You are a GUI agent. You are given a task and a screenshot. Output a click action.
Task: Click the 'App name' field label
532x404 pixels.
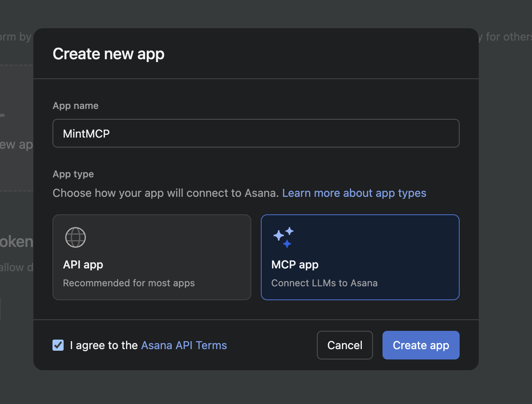click(x=76, y=106)
